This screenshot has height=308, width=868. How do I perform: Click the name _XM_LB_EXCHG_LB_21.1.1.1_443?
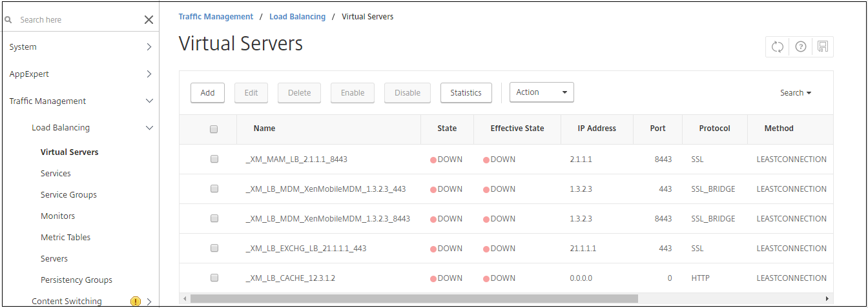click(305, 249)
